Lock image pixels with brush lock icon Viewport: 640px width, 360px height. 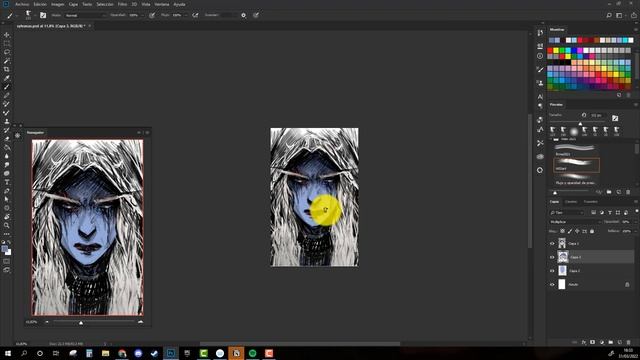pos(570,231)
